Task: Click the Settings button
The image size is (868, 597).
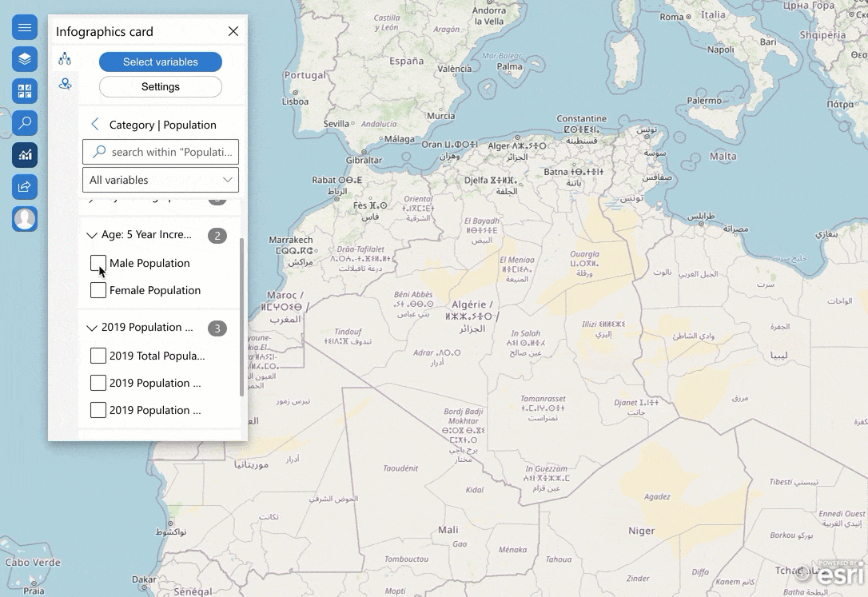Action: pos(161,87)
